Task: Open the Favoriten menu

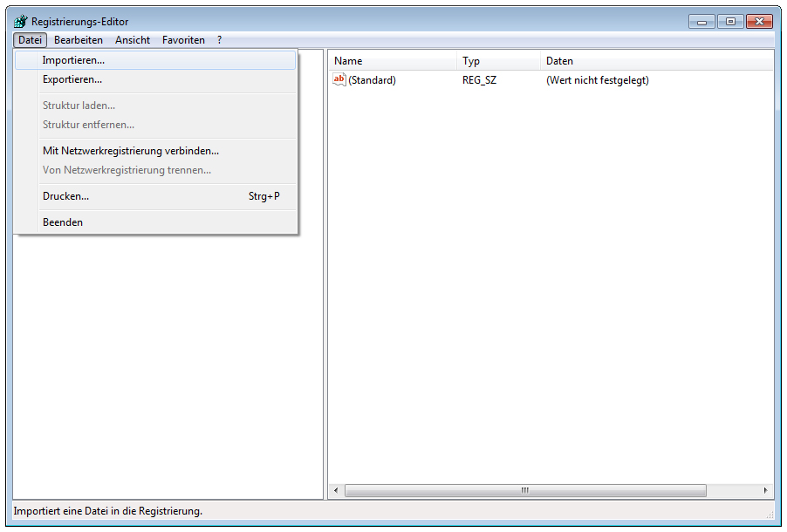Action: coord(183,40)
